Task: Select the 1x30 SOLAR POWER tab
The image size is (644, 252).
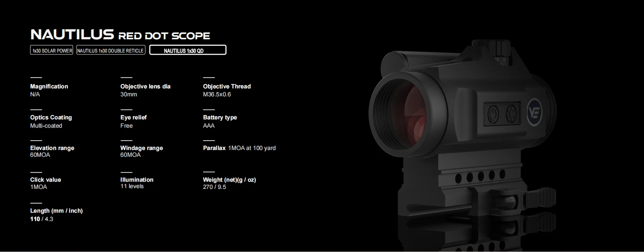Action: (x=51, y=50)
